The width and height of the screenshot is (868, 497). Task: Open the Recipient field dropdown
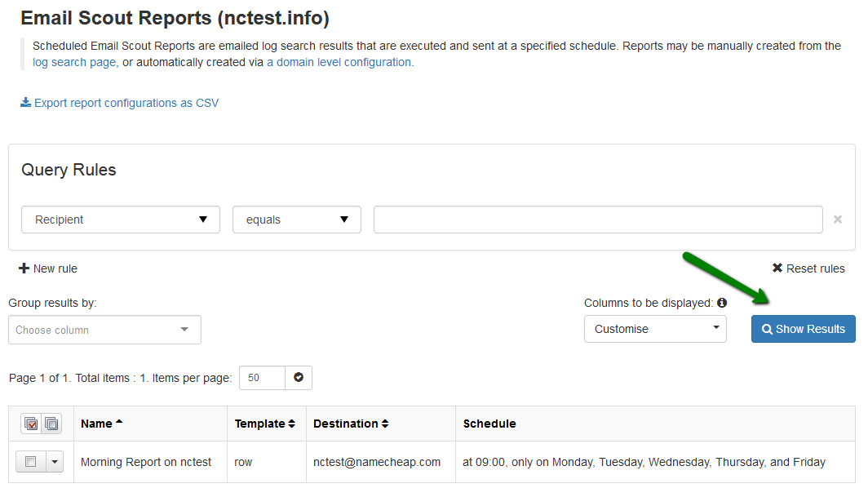click(121, 220)
